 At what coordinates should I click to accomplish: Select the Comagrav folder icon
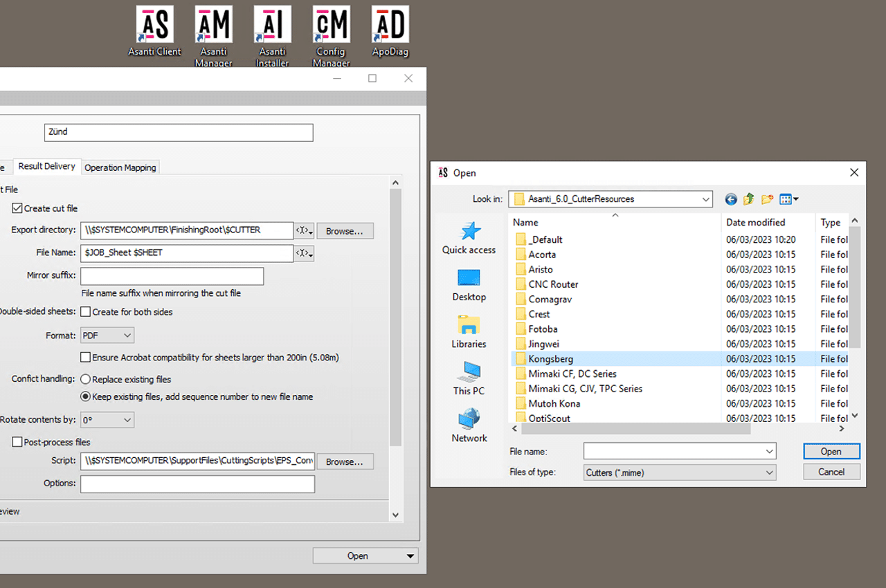coord(521,299)
